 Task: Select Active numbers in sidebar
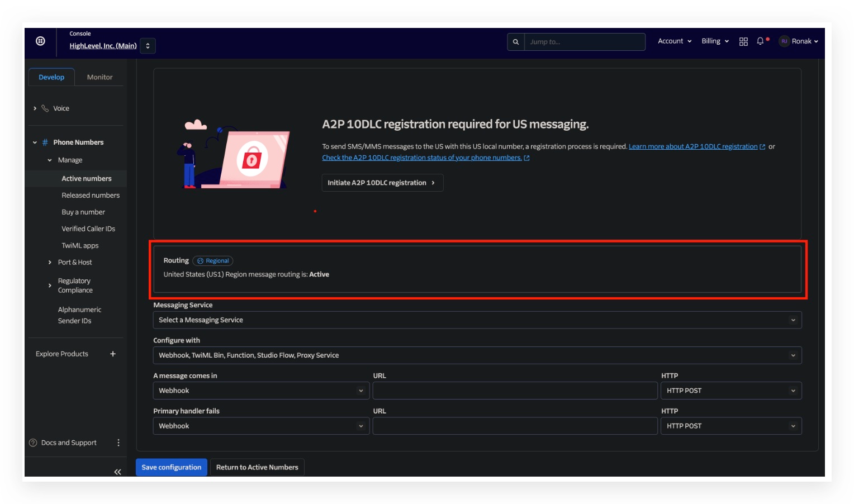click(87, 179)
